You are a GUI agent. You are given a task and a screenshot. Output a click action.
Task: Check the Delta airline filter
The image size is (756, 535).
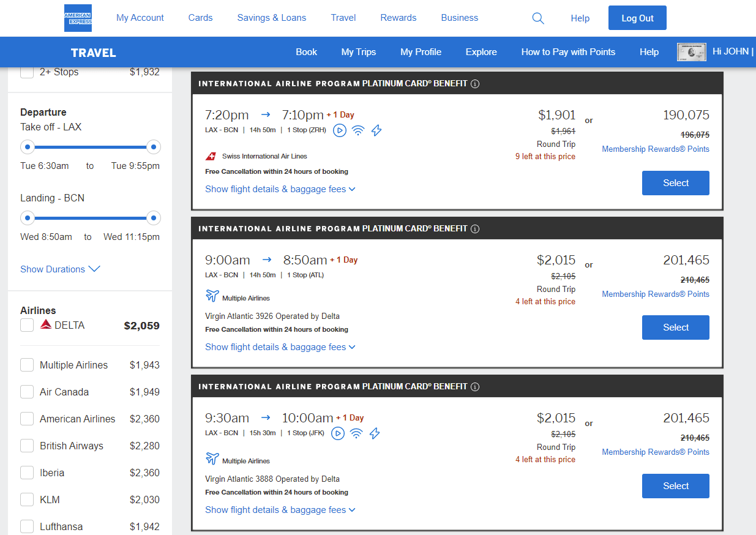[27, 325]
